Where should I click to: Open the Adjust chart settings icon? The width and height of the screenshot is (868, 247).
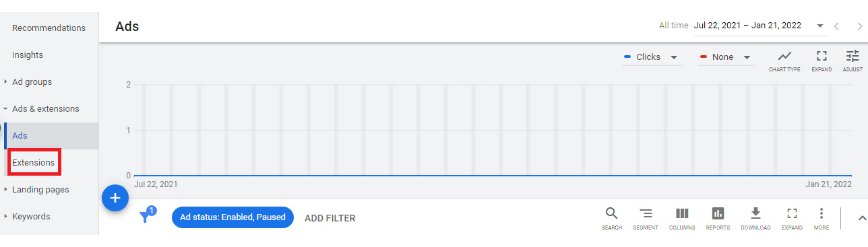[x=852, y=57]
